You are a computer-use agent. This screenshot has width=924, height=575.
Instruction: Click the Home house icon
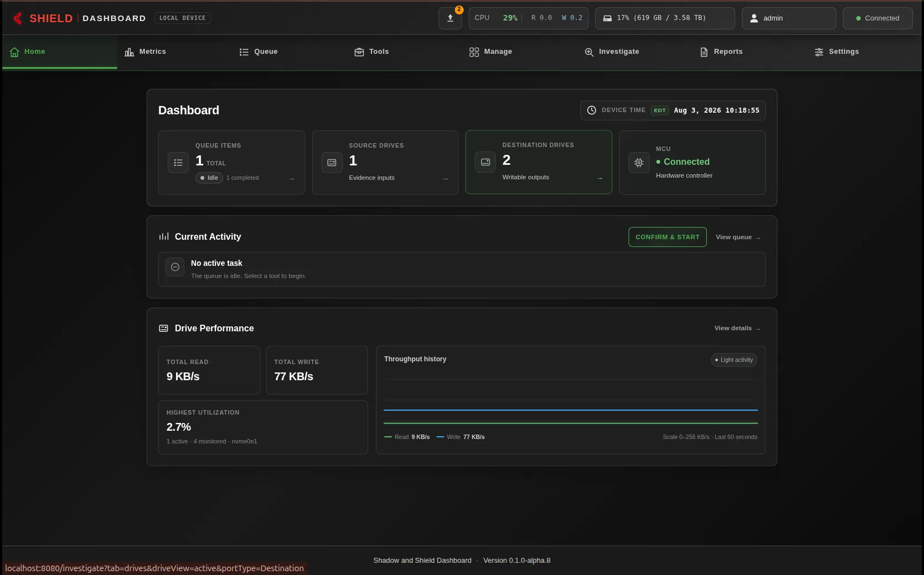click(14, 52)
